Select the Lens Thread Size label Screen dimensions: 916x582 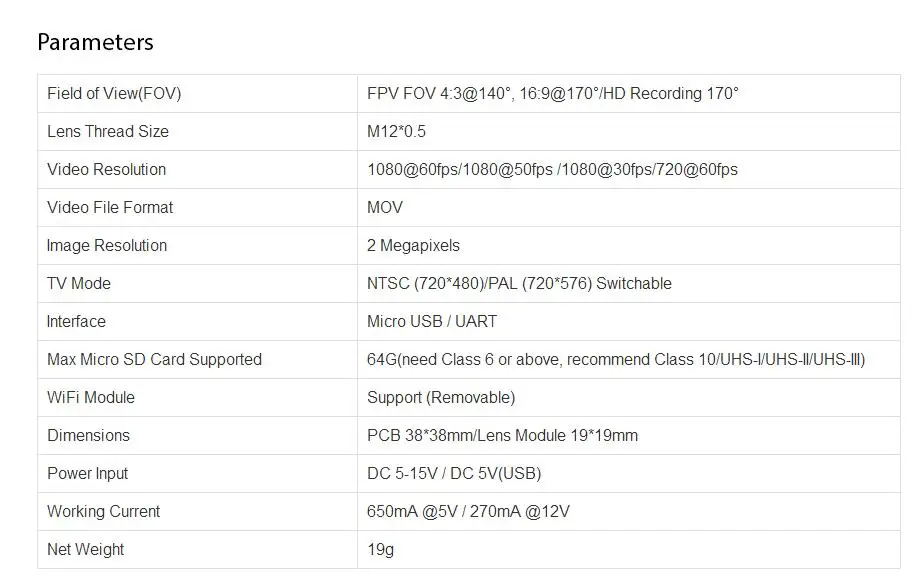click(x=107, y=131)
